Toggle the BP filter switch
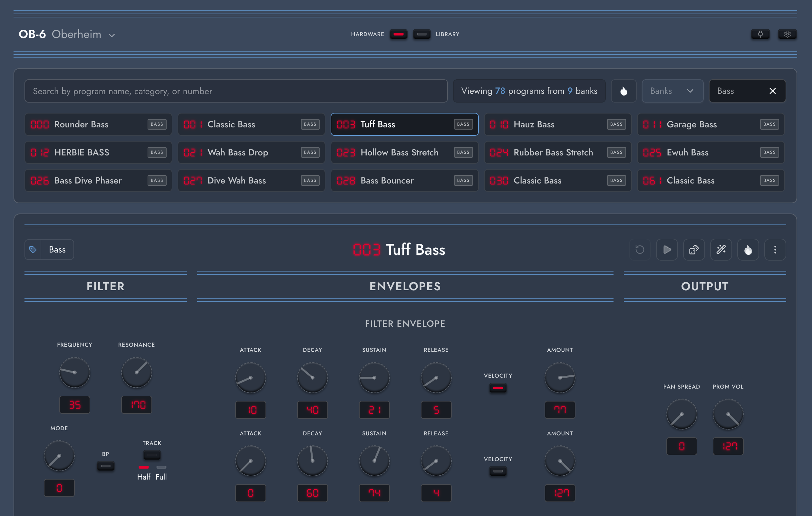Image resolution: width=812 pixels, height=516 pixels. coord(106,466)
